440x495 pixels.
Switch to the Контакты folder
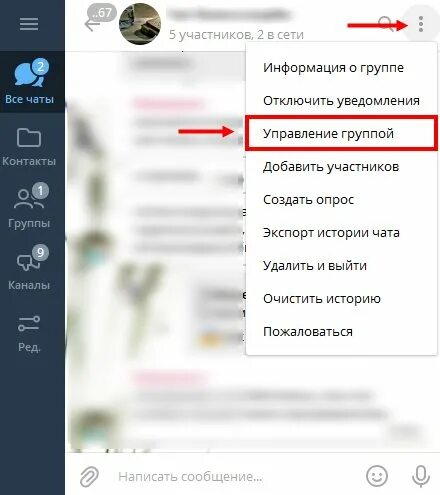pos(29,147)
